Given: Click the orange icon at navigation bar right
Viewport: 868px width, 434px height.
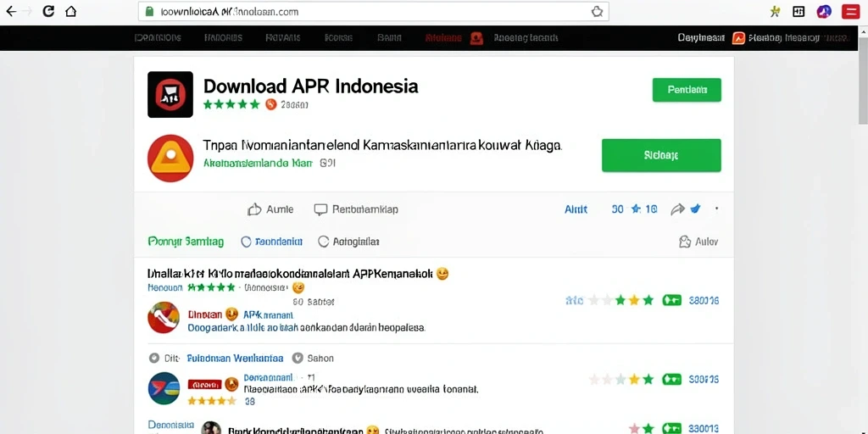Looking at the screenshot, I should 738,38.
